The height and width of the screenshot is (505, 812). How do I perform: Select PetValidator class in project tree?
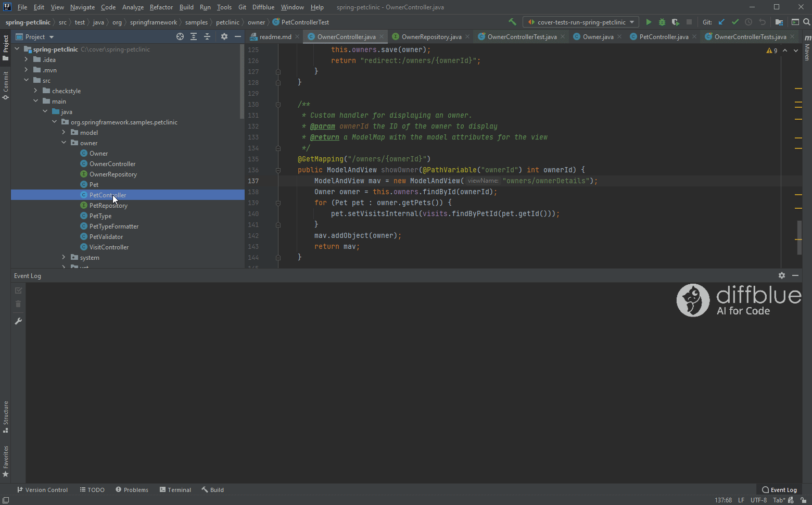click(106, 236)
